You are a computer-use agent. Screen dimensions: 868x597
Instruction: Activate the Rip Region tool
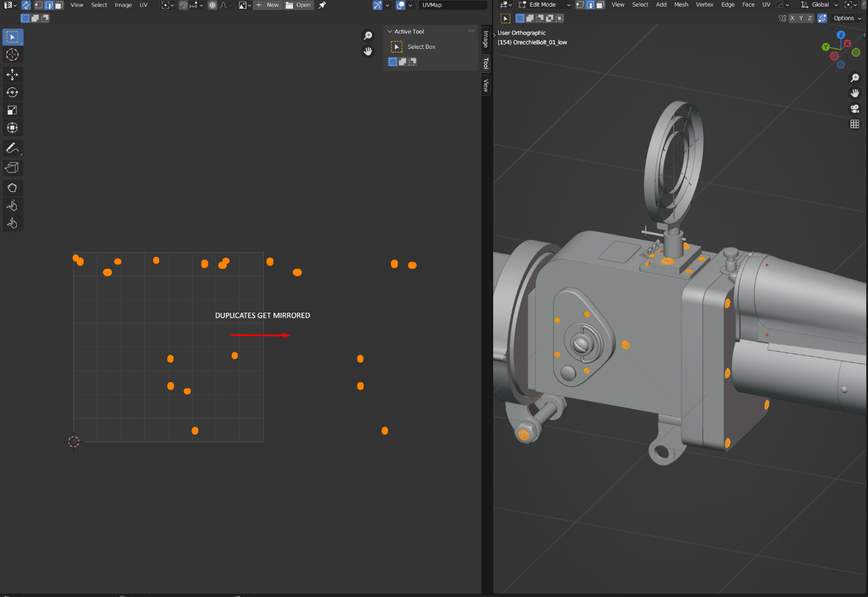12,168
